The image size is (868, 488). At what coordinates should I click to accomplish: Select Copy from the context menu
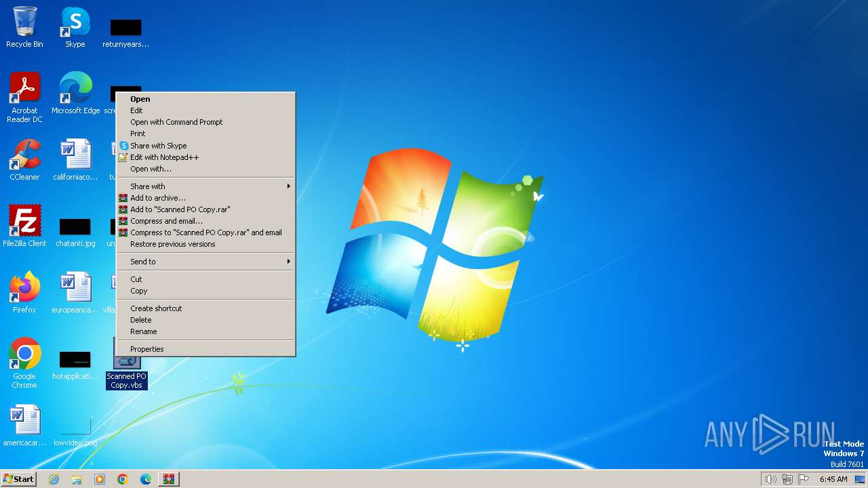206,291
